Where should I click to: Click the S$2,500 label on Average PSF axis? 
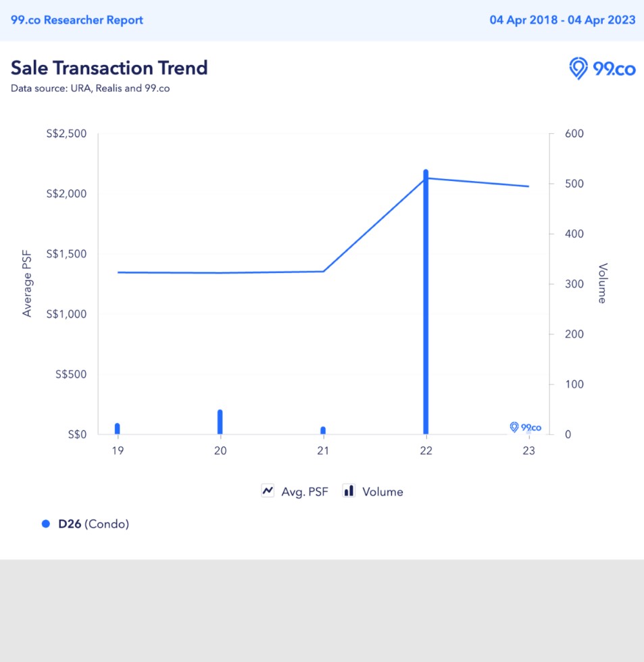point(66,134)
